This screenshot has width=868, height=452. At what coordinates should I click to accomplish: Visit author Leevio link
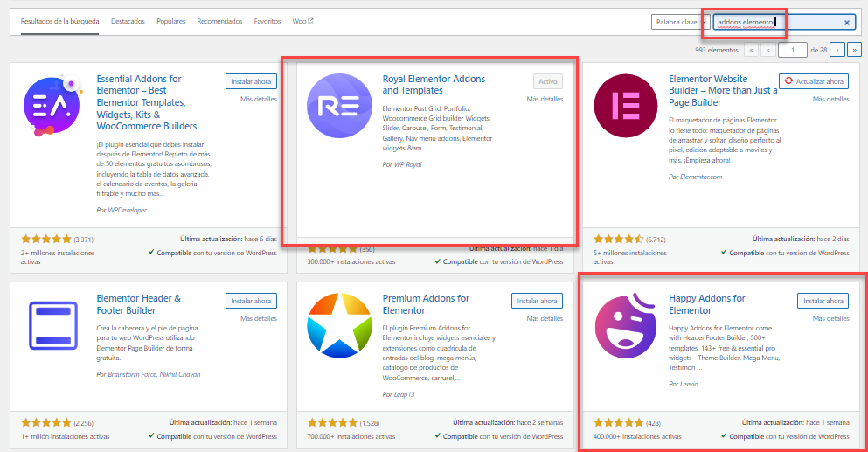tap(689, 384)
